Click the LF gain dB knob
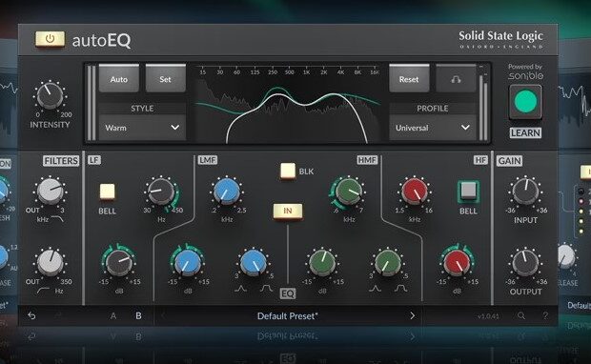591x364 pixels. tap(119, 262)
